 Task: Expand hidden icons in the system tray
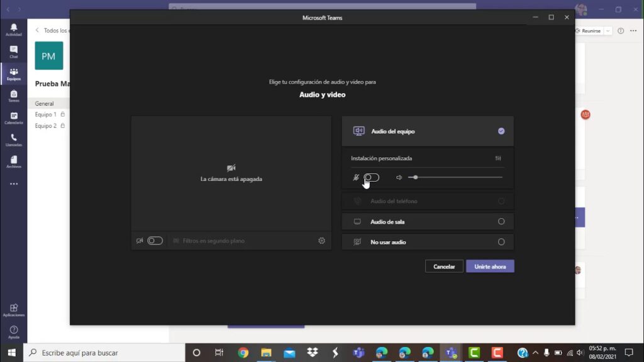coord(534,352)
